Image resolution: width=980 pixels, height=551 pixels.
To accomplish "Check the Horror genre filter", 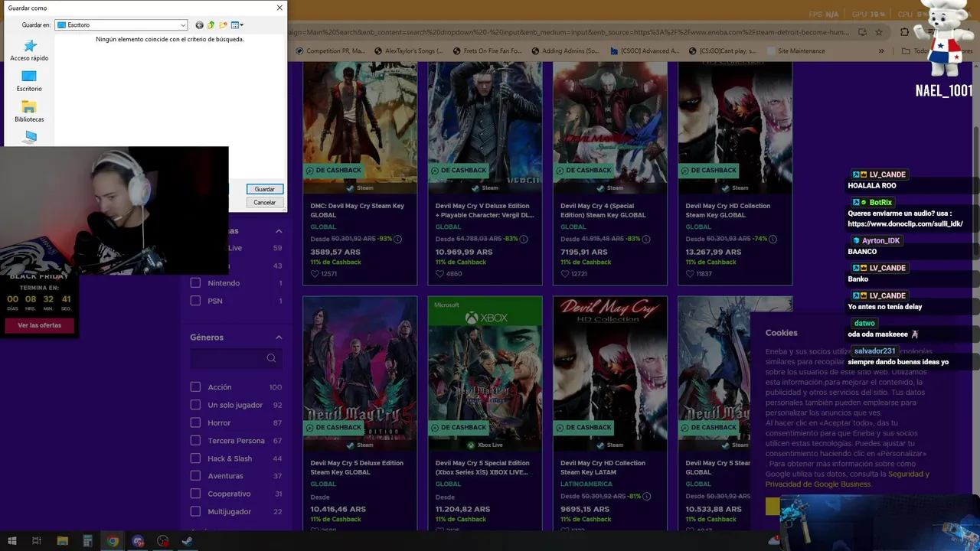I will coord(195,422).
